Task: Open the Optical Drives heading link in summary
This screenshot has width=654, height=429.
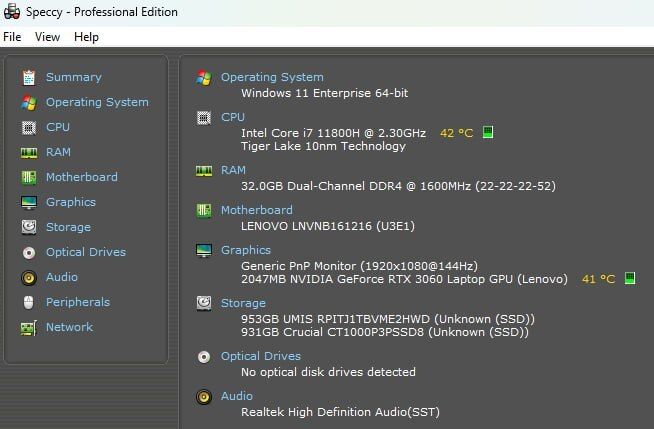Action: [x=261, y=356]
